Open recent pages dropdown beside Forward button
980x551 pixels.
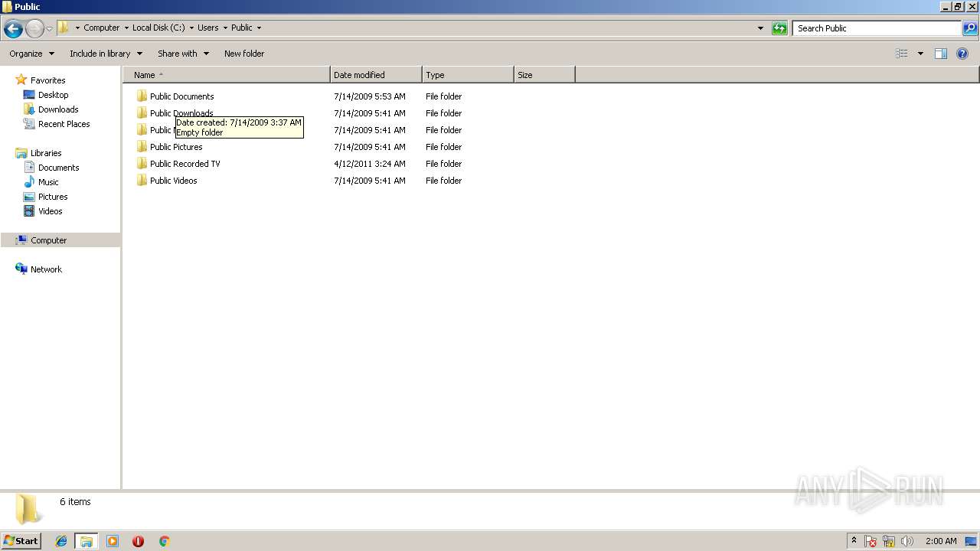pos(49,29)
